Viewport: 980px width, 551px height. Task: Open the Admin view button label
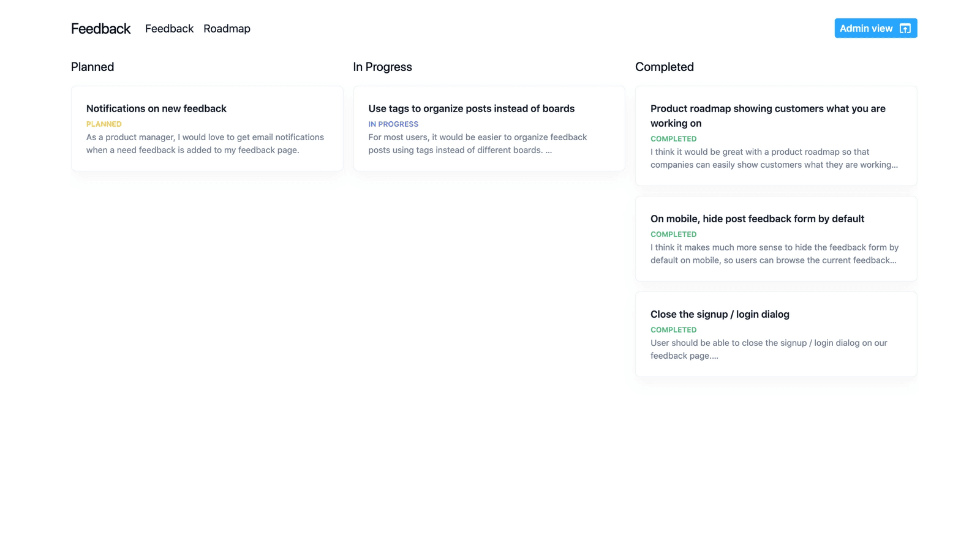click(x=865, y=29)
